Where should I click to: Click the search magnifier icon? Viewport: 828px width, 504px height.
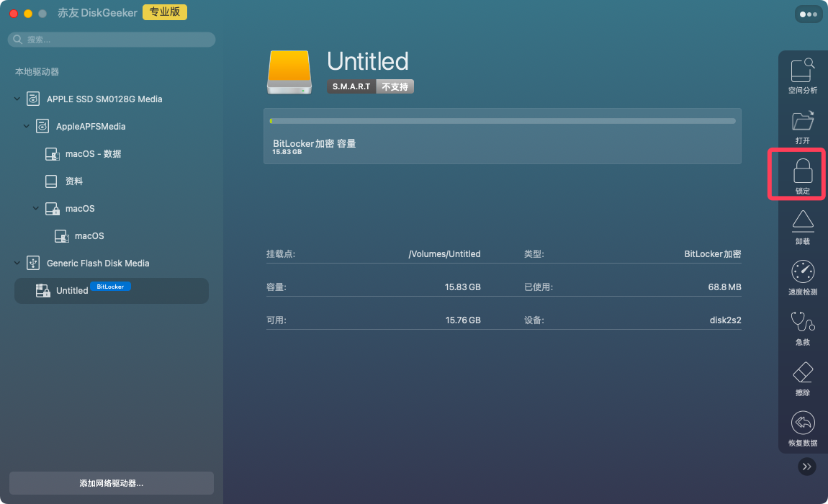[17, 40]
